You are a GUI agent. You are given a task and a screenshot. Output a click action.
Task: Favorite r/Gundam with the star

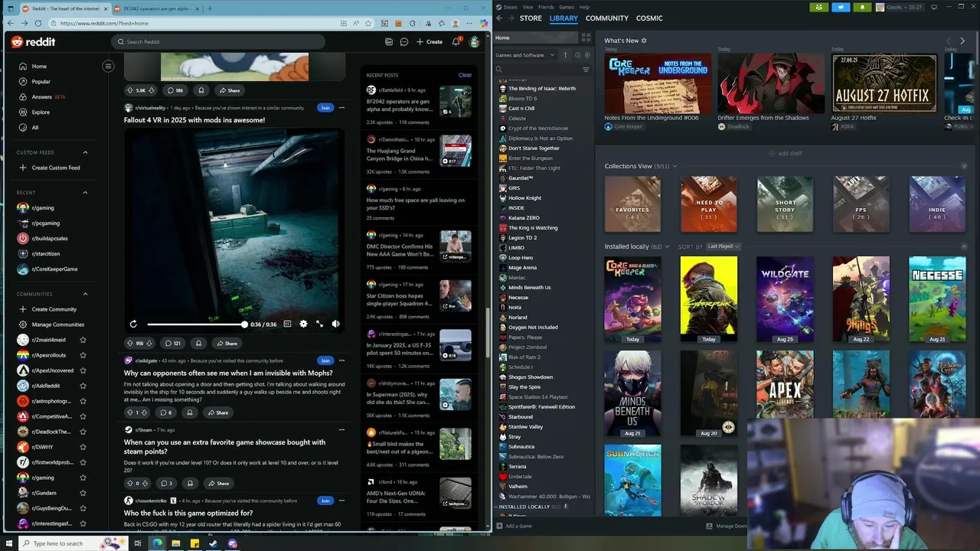pos(83,493)
